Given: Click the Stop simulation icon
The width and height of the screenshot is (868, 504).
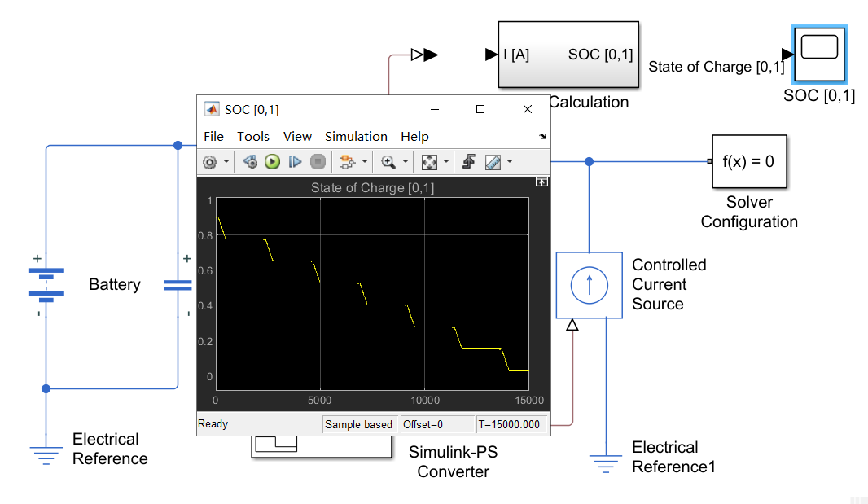Looking at the screenshot, I should tap(318, 161).
